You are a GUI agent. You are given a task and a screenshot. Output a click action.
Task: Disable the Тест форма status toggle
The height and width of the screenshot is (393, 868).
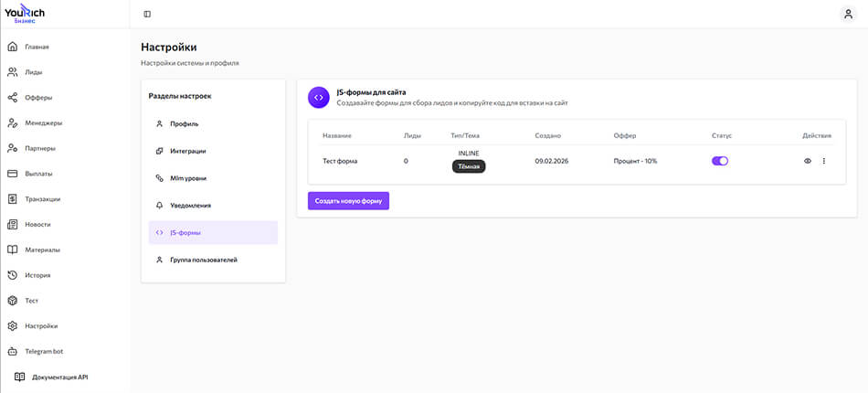pyautogui.click(x=720, y=161)
